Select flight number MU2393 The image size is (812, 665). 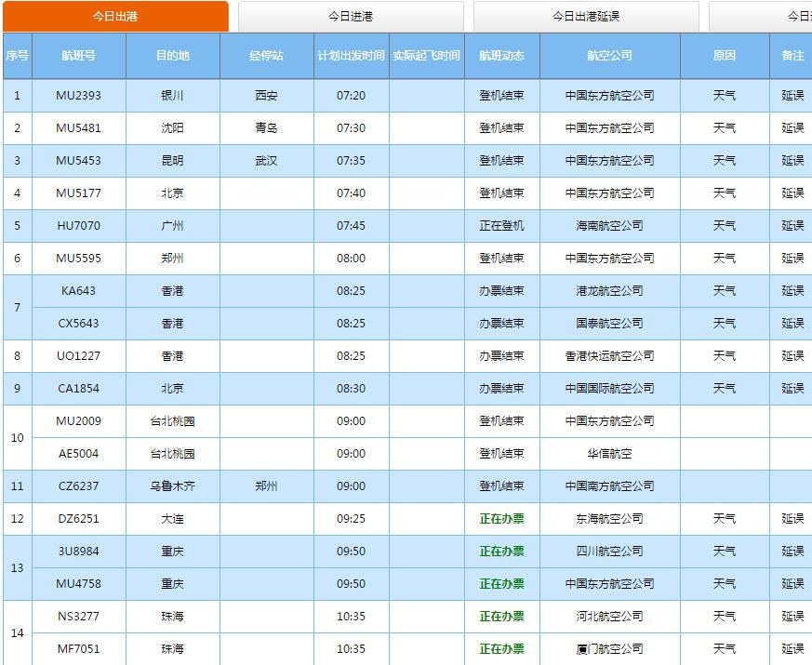(79, 96)
